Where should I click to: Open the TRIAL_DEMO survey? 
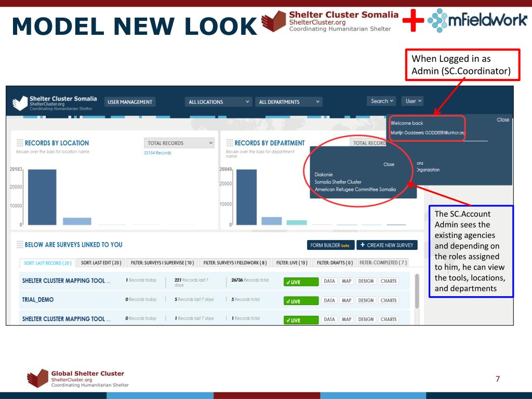click(37, 300)
